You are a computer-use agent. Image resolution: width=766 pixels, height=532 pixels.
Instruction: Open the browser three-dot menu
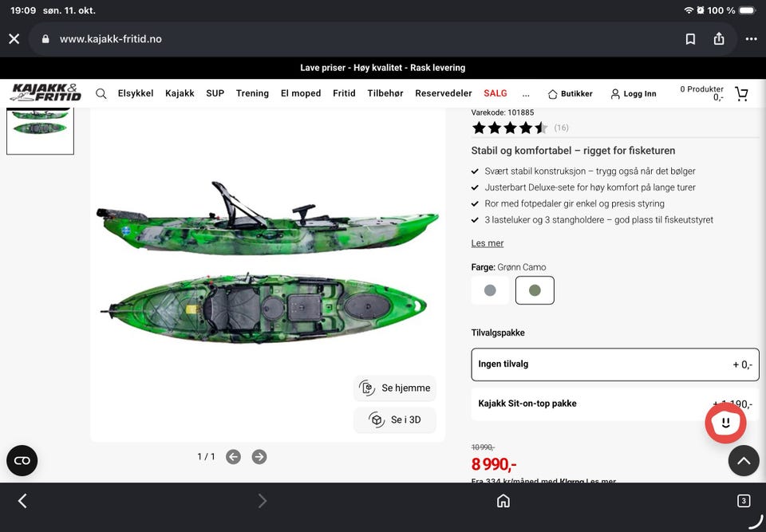click(752, 39)
